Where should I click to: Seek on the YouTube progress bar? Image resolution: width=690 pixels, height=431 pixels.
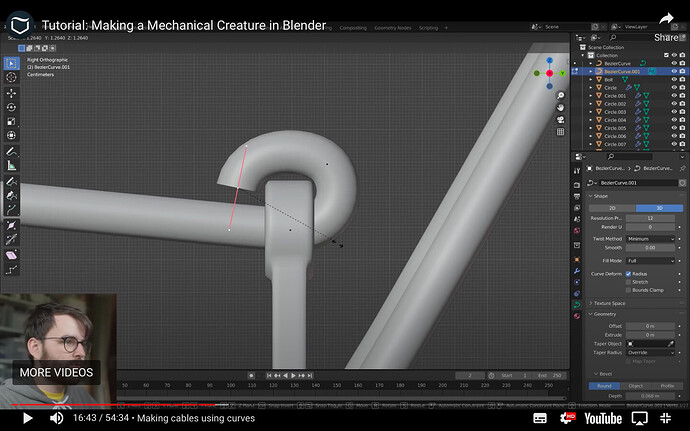pyautogui.click(x=345, y=404)
